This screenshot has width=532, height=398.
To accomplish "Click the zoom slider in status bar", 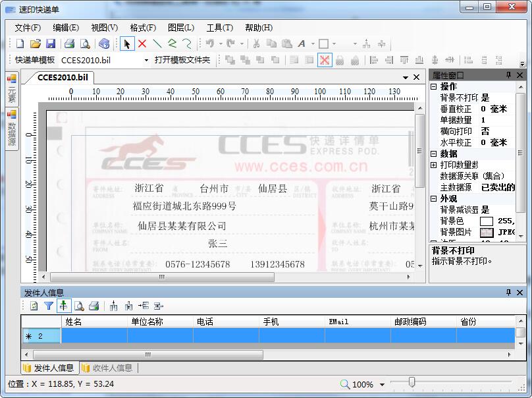I will pos(412,382).
